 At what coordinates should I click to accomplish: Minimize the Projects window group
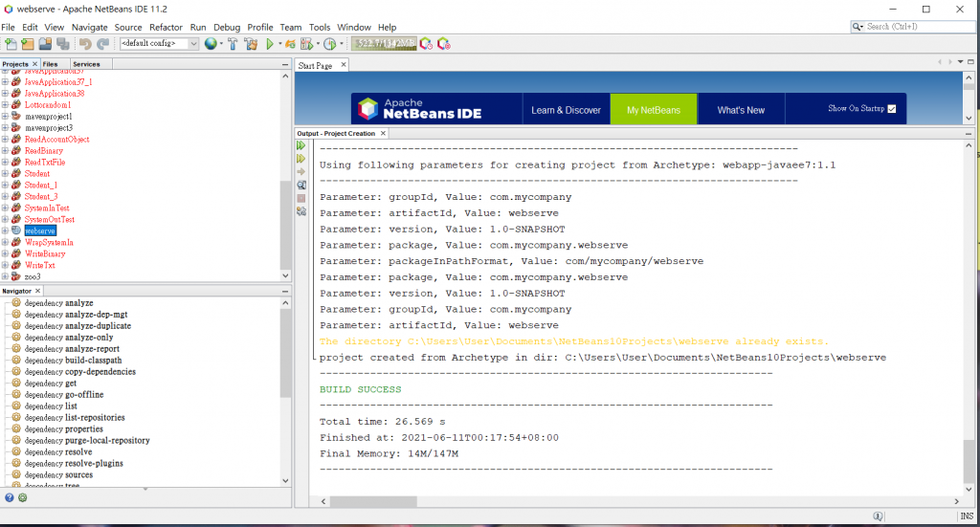tap(285, 64)
